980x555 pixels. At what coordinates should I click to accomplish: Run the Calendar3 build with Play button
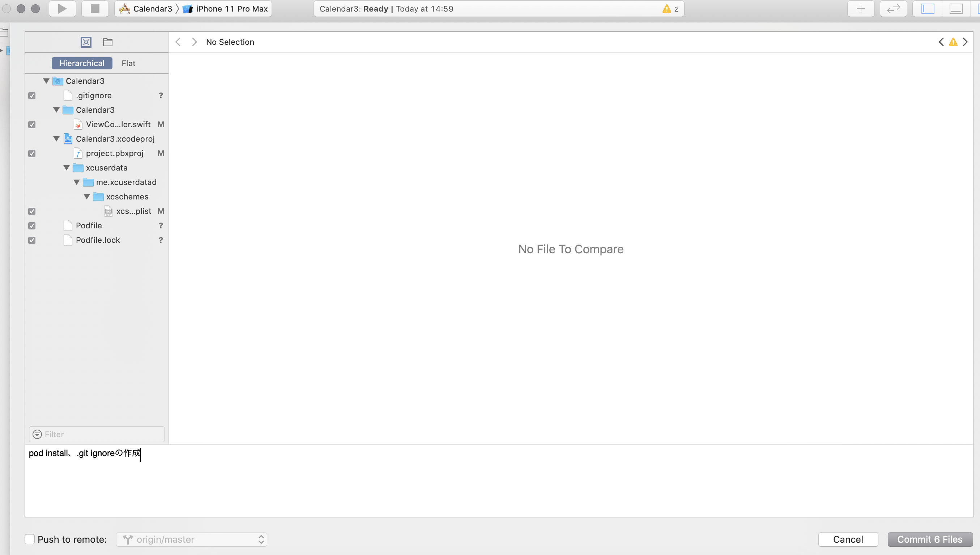62,9
